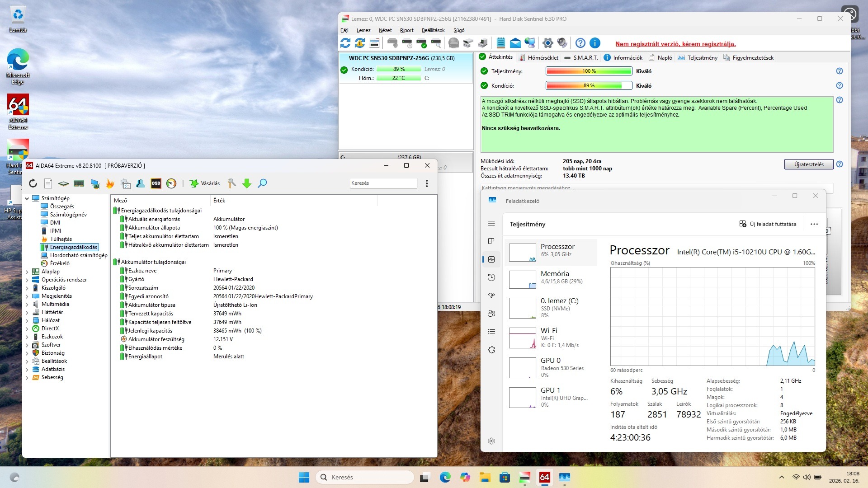868x488 pixels.
Task: Click the red registration link
Action: pyautogui.click(x=675, y=44)
